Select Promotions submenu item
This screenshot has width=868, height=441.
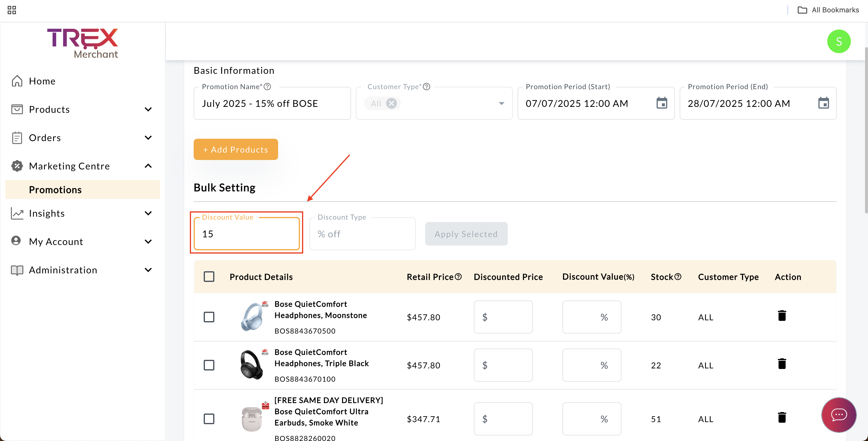pyautogui.click(x=83, y=190)
